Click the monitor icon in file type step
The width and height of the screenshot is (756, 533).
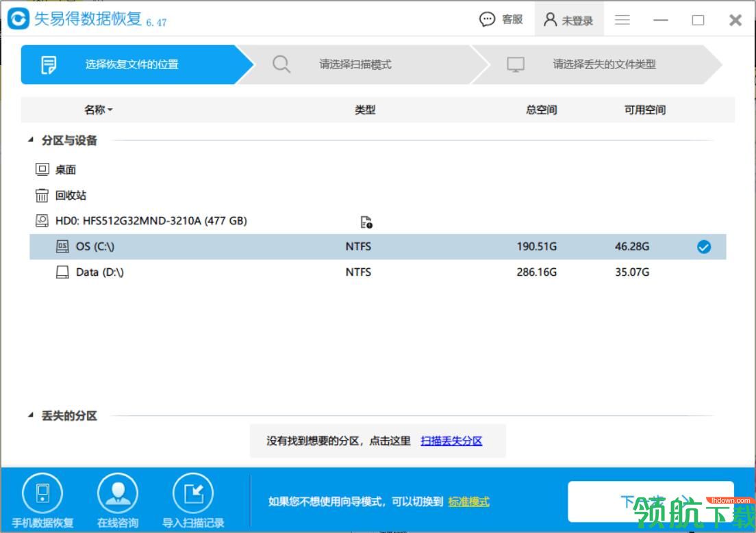point(516,64)
